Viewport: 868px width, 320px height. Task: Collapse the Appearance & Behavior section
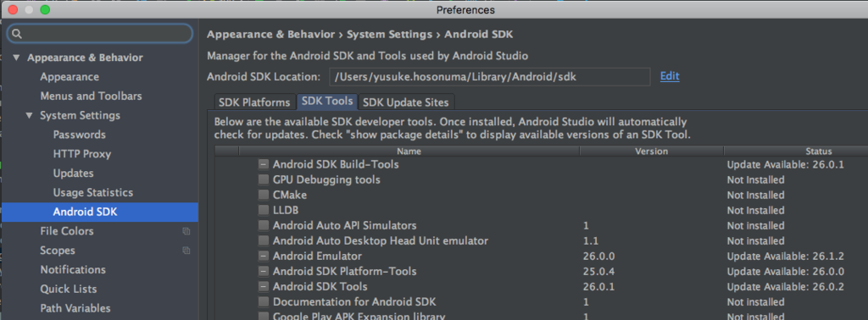tap(16, 58)
